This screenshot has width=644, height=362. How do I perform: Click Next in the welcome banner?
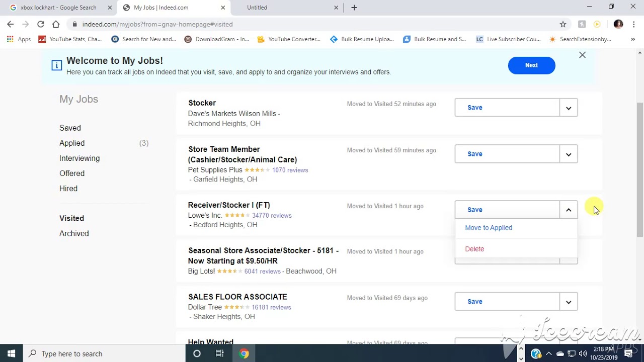[x=531, y=65]
